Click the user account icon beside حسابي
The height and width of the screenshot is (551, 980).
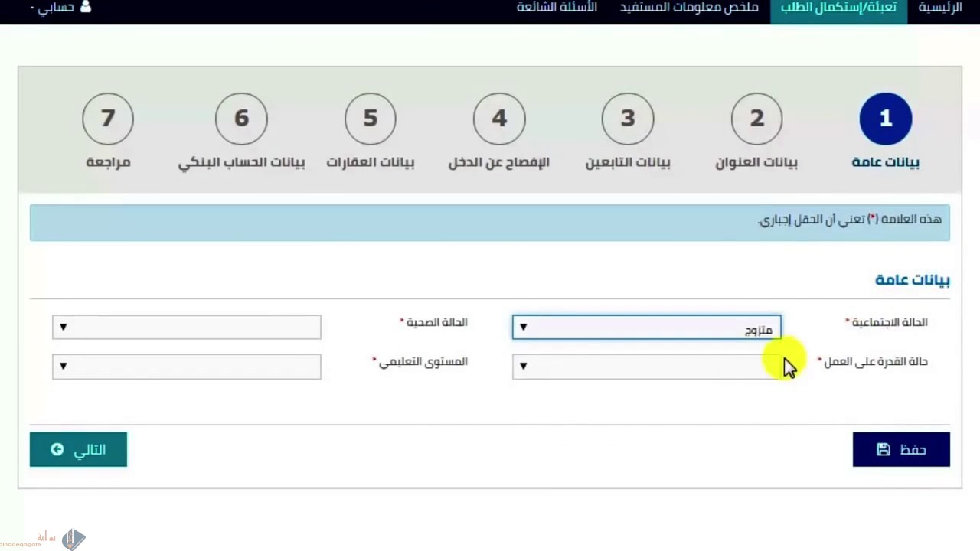click(x=85, y=7)
